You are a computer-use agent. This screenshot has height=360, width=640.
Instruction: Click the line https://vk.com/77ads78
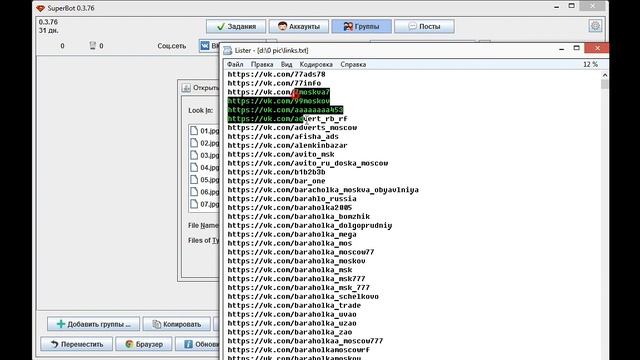pos(276,74)
